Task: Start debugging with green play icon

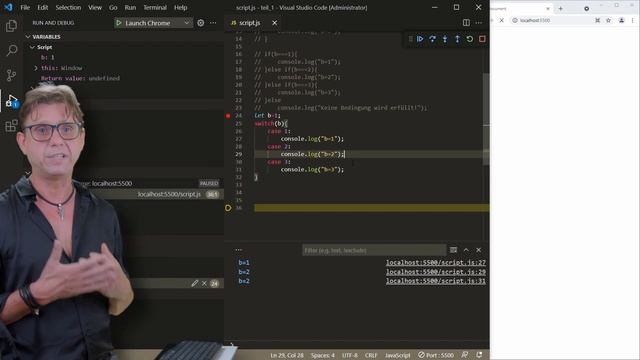Action: tap(119, 23)
